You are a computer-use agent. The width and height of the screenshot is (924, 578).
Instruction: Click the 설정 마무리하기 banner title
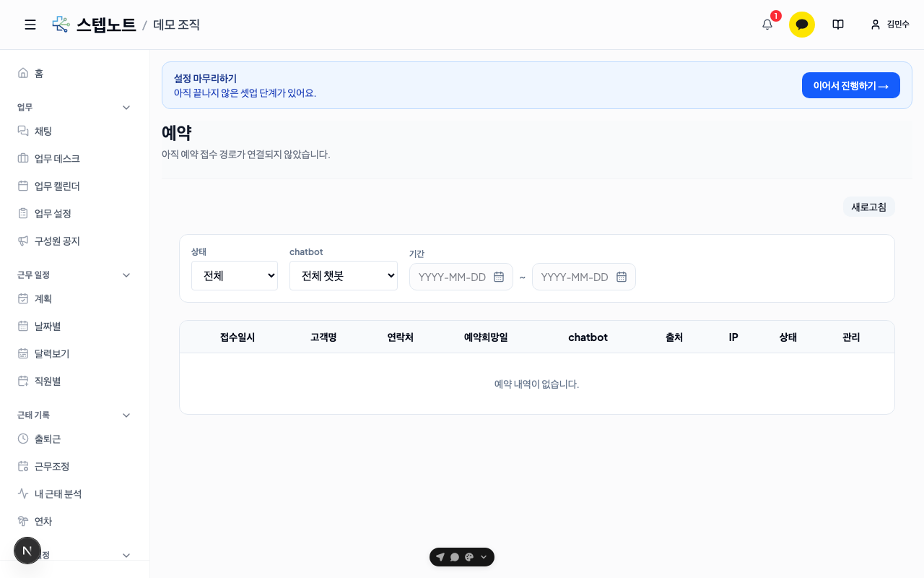[x=205, y=78]
